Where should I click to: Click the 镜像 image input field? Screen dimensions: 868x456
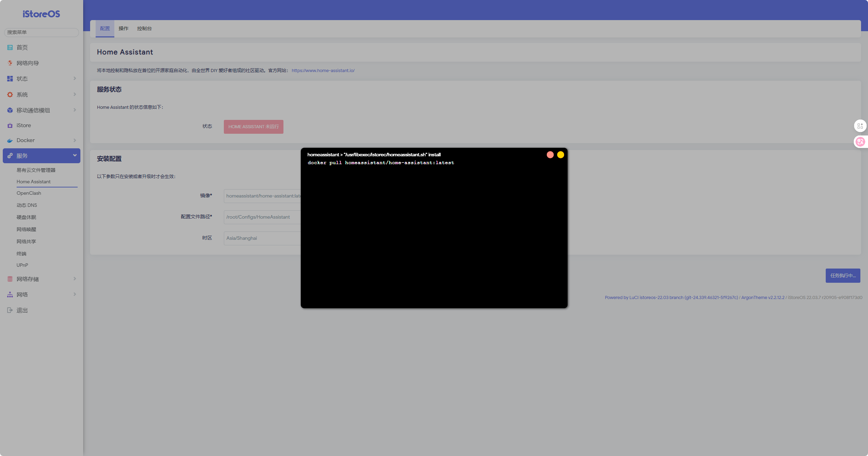coord(262,196)
